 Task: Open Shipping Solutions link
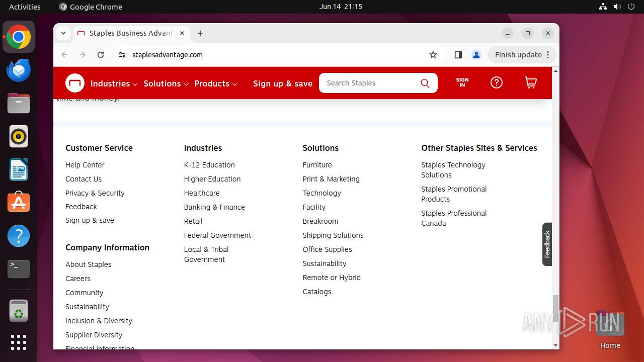[333, 235]
